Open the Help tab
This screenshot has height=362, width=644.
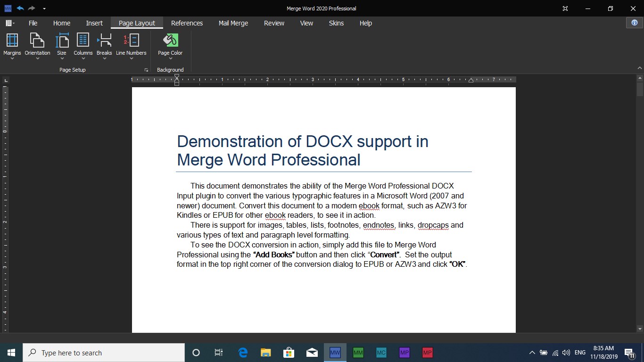pyautogui.click(x=366, y=23)
